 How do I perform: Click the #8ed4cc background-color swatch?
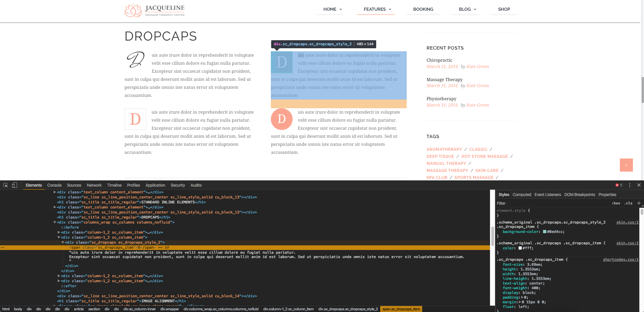tap(544, 232)
